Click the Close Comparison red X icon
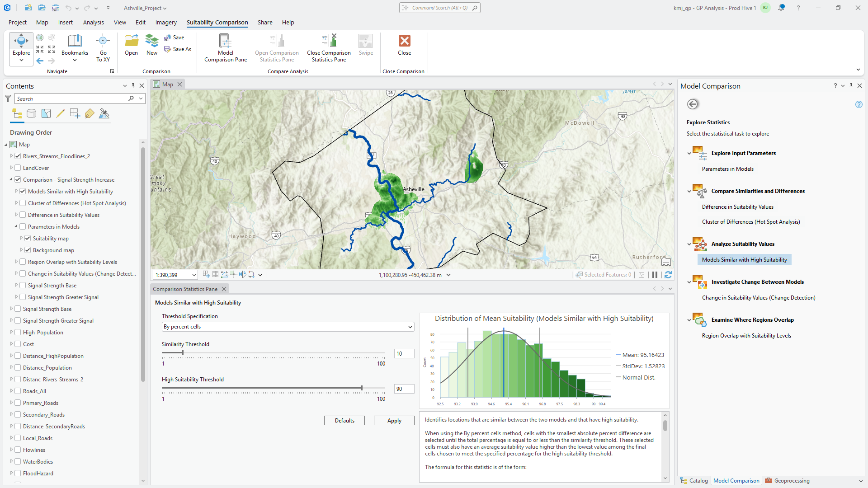Image resolution: width=868 pixels, height=488 pixels. 404,41
